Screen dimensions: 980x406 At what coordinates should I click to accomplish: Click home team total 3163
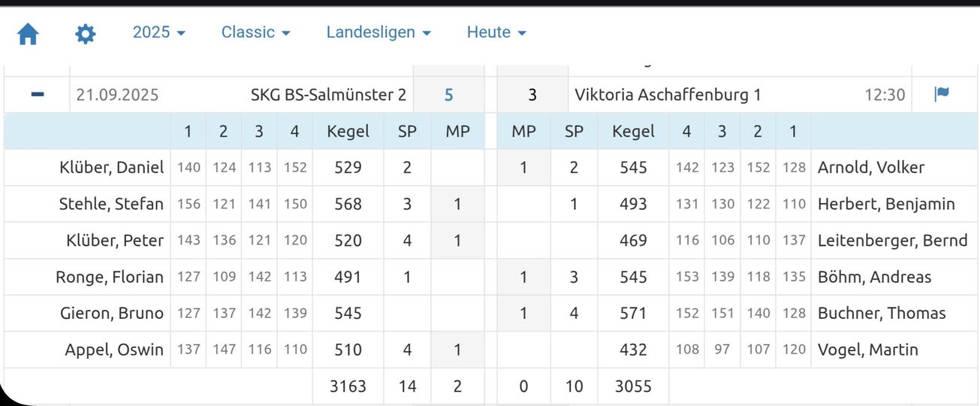point(348,386)
